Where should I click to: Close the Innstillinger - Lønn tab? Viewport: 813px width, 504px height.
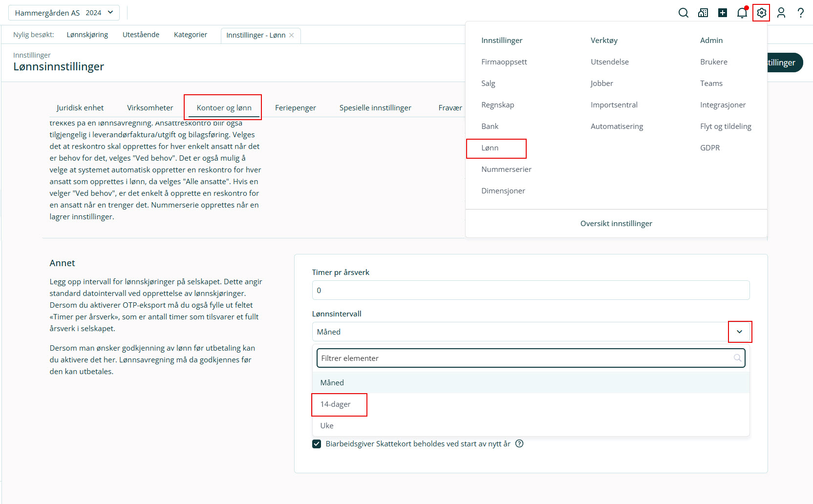pyautogui.click(x=292, y=35)
